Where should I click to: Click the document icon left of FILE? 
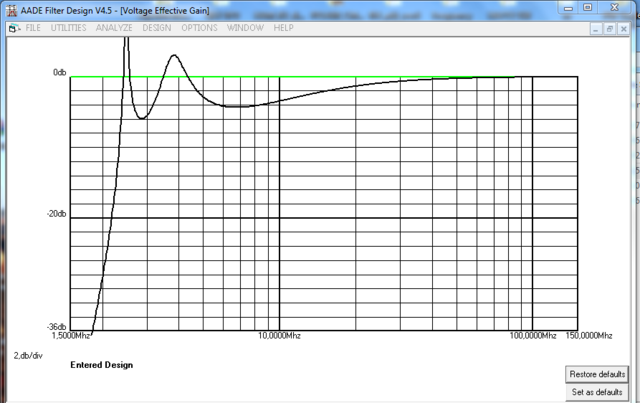[x=14, y=28]
